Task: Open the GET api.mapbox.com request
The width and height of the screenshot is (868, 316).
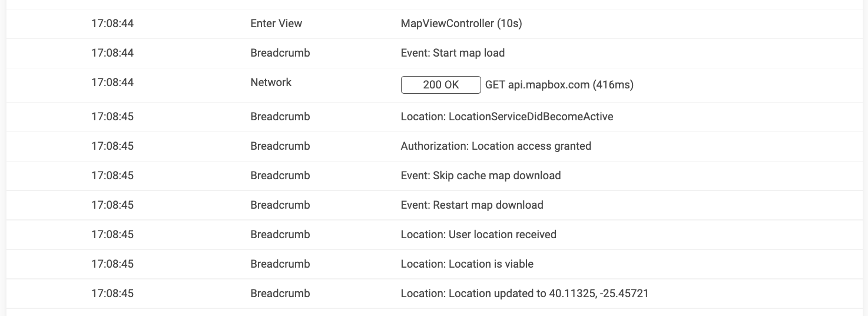Action: click(559, 85)
